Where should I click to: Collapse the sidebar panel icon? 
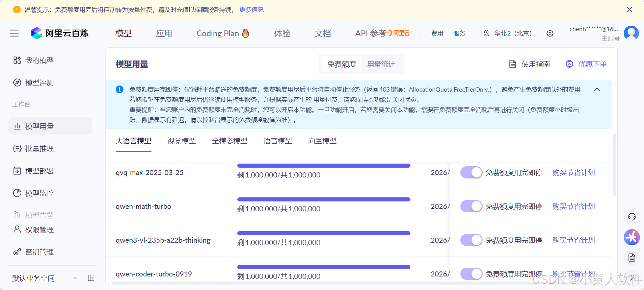[x=91, y=278]
